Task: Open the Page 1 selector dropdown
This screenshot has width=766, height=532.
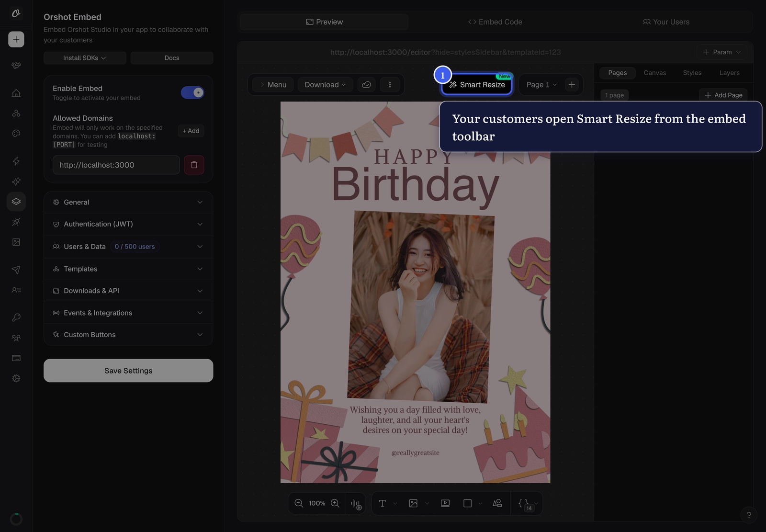Action: [541, 85]
